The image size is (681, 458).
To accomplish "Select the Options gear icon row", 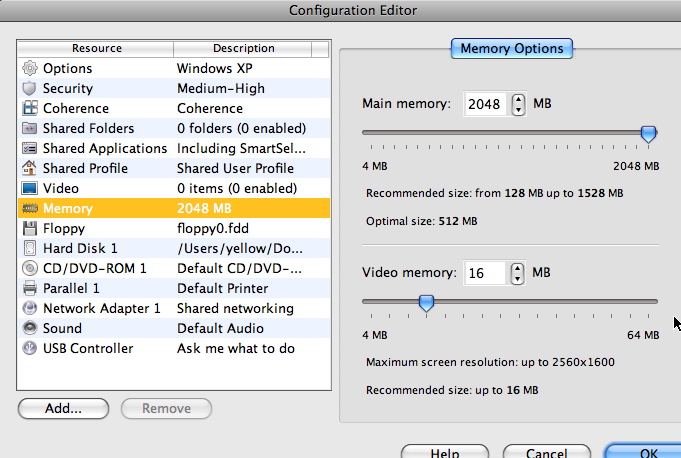I will pos(174,68).
